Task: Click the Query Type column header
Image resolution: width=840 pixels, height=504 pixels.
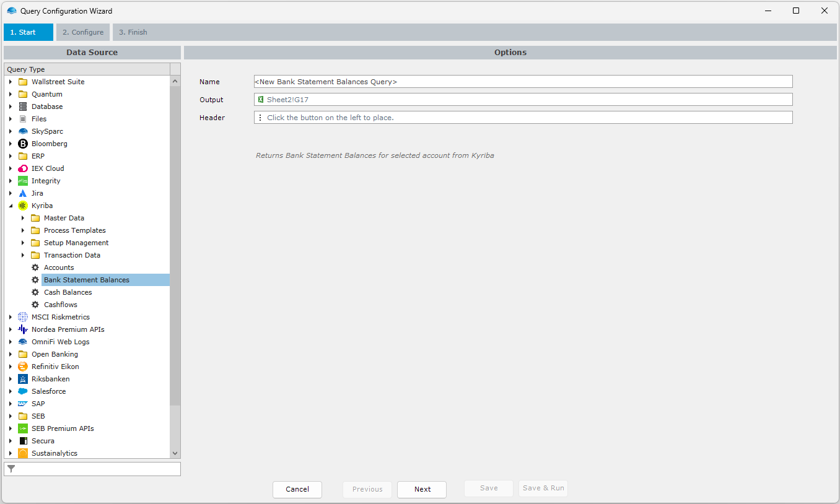Action: (87, 69)
